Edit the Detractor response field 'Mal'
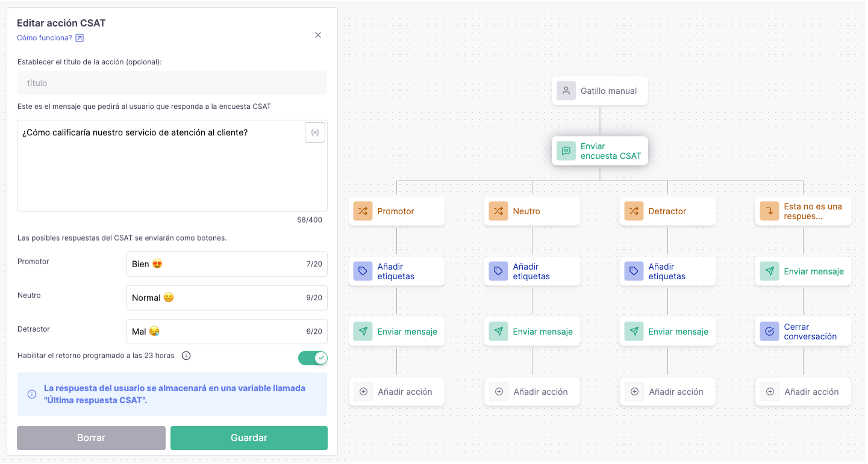Screen dimensions: 868x464 click(x=217, y=332)
